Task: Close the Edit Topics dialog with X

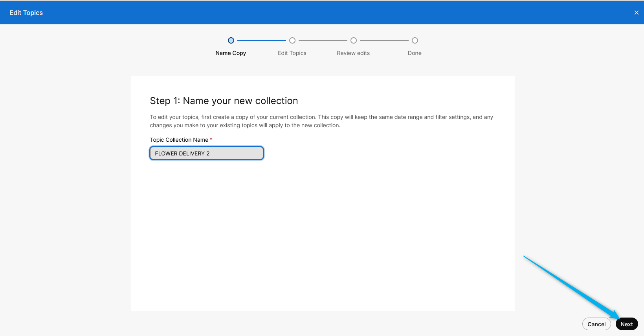Action: click(x=636, y=13)
